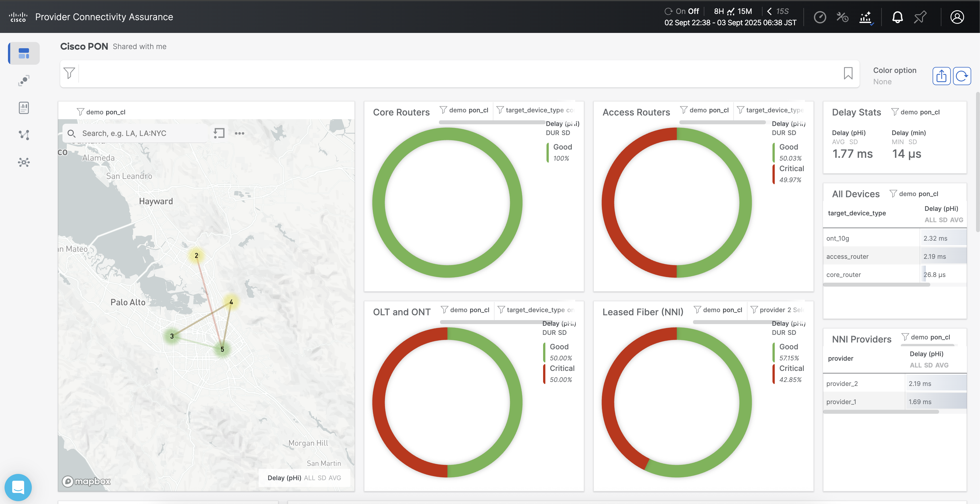The height and width of the screenshot is (504, 980).
Task: Open the map three-dots menu
Action: [x=240, y=133]
